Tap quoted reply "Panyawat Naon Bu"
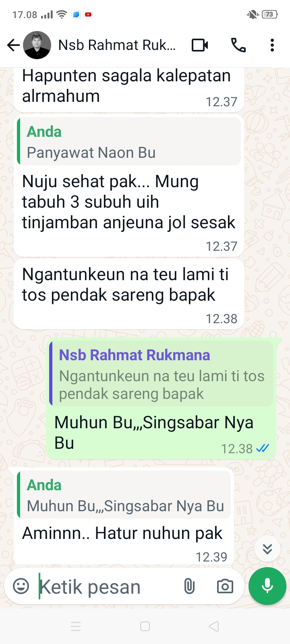The height and width of the screenshot is (644, 290). click(x=129, y=142)
